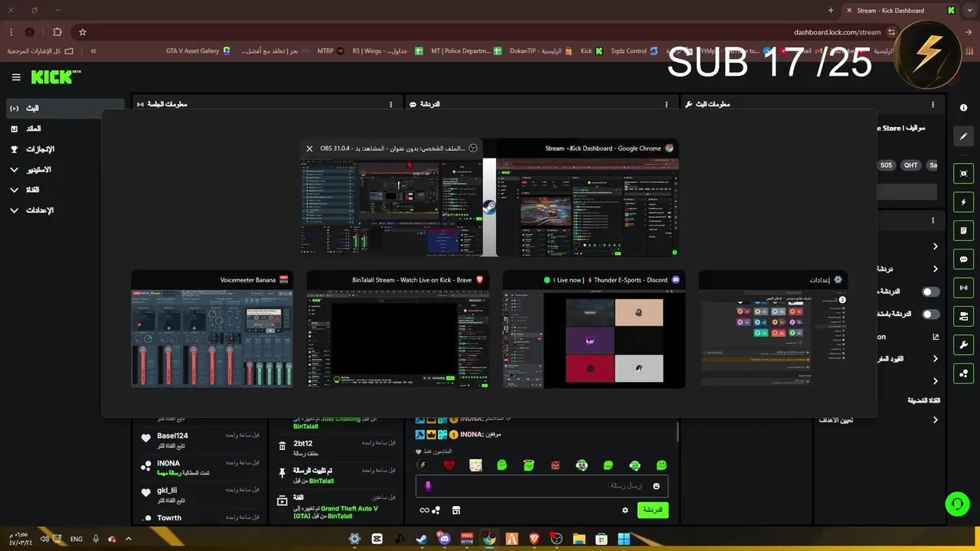Open chat settings gear icon
The height and width of the screenshot is (551, 980).
(x=625, y=510)
